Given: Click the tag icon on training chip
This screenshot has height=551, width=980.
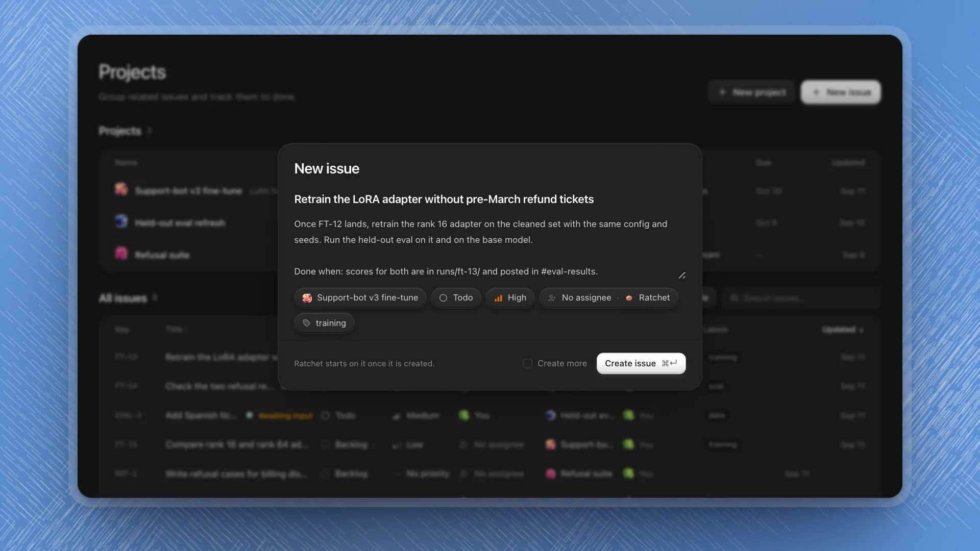Looking at the screenshot, I should (x=306, y=323).
